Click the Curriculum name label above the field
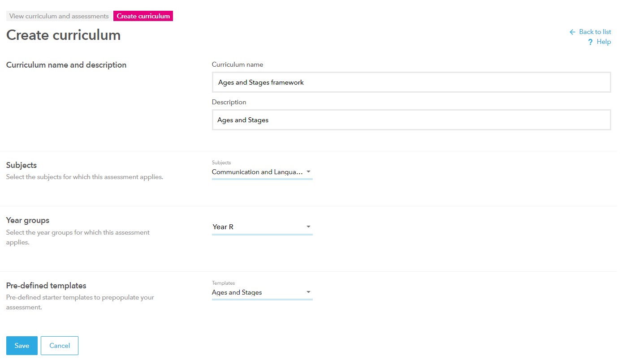Image resolution: width=626 pixels, height=364 pixels. pyautogui.click(x=237, y=64)
